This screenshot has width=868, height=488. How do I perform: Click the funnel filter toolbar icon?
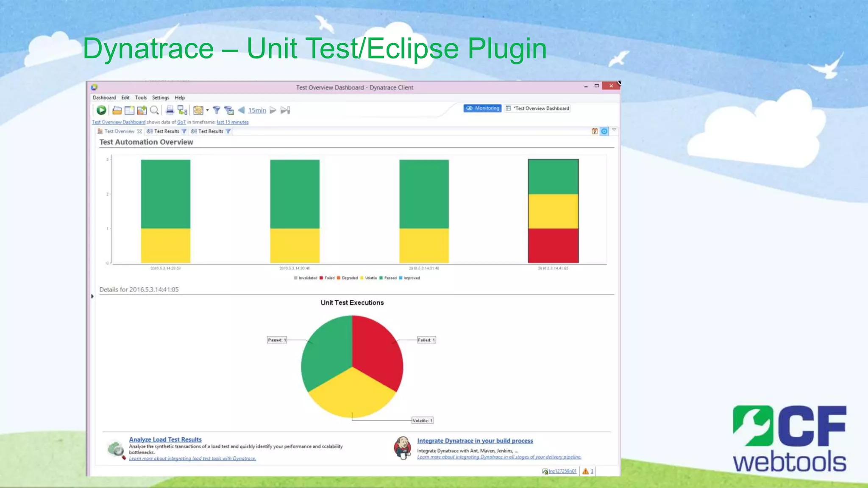tap(217, 110)
